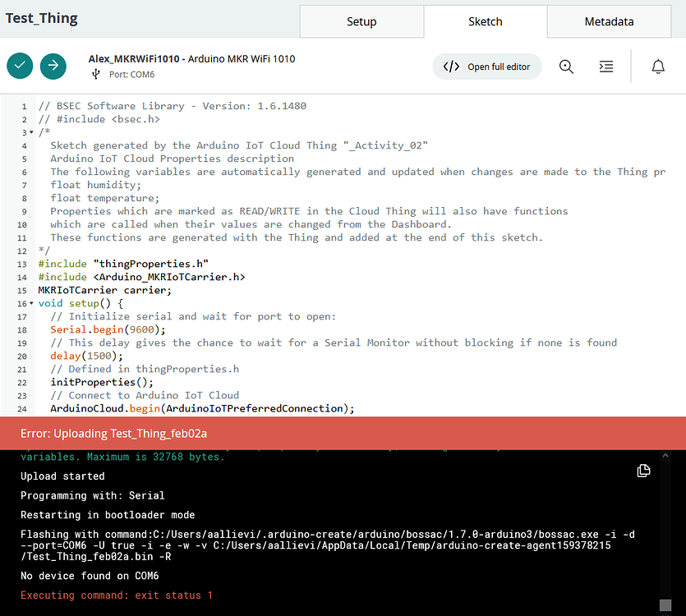Collapse the comment block at line 3
Screen dimensions: 686x616
(x=30, y=131)
